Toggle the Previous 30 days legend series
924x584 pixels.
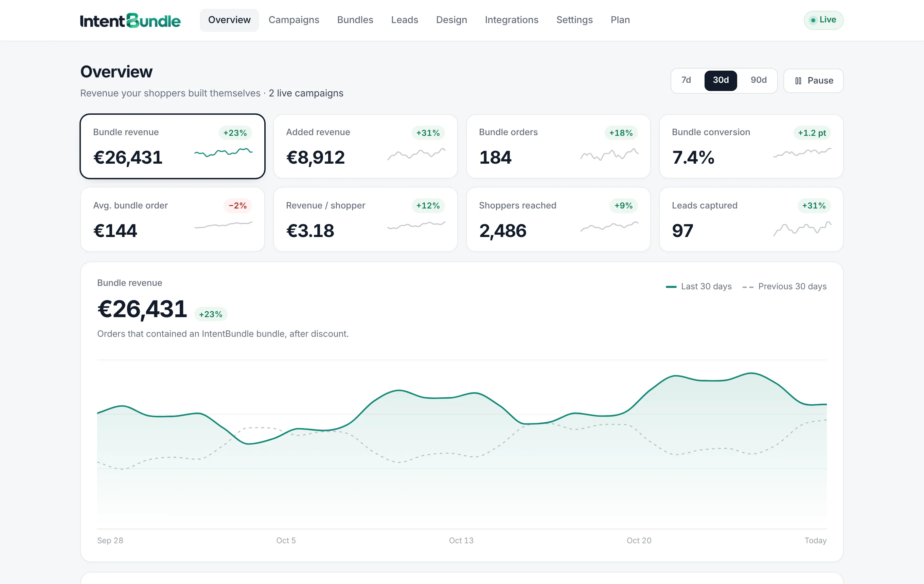coord(784,287)
